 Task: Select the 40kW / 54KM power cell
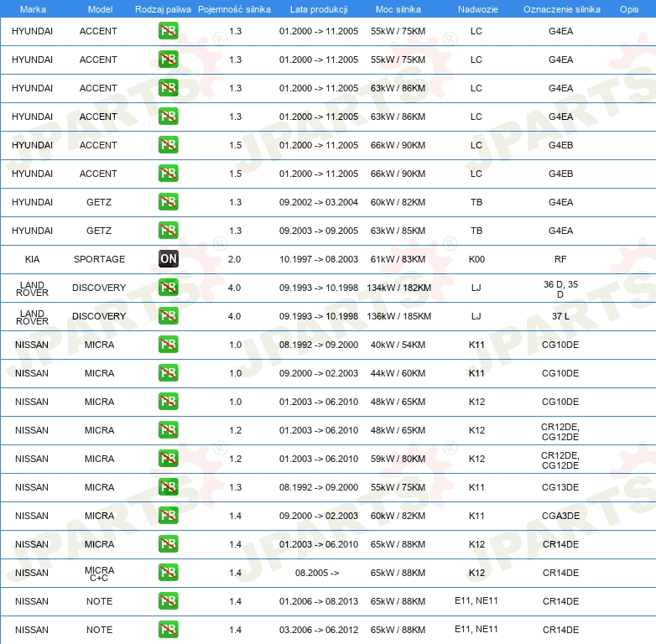click(x=398, y=345)
